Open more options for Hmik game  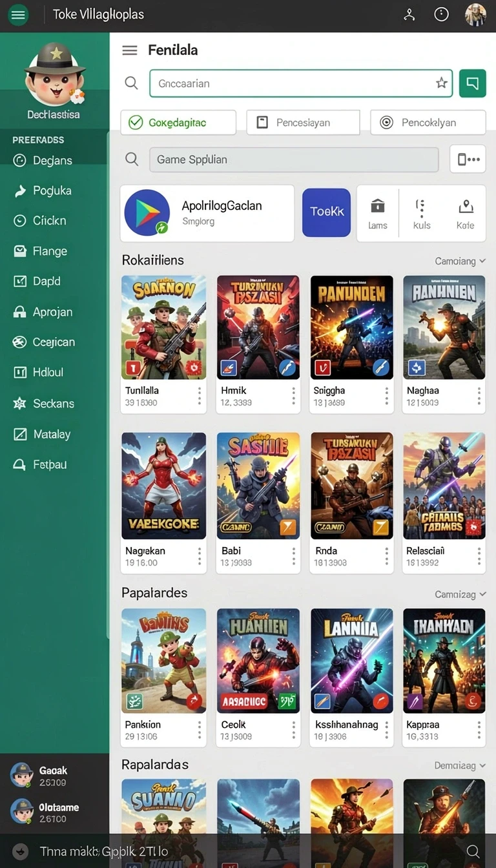(293, 396)
